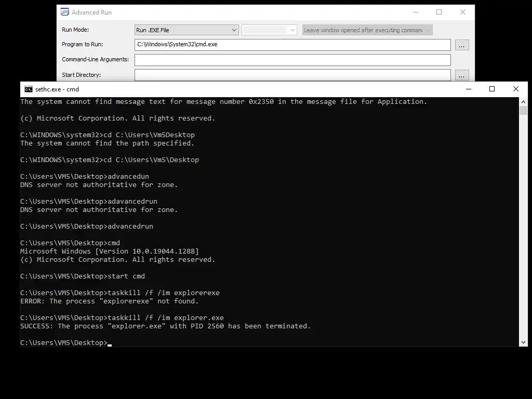Click the 'Advanced Run' title text

[91, 12]
